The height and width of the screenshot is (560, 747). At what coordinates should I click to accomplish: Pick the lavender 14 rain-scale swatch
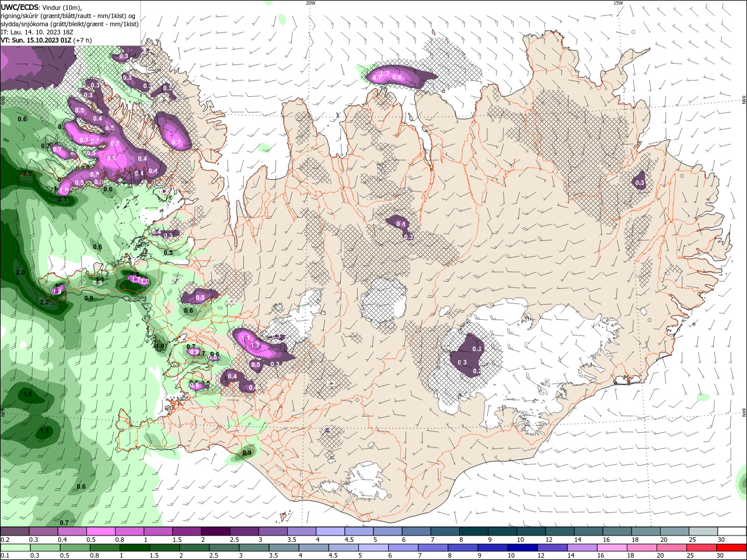(582, 548)
